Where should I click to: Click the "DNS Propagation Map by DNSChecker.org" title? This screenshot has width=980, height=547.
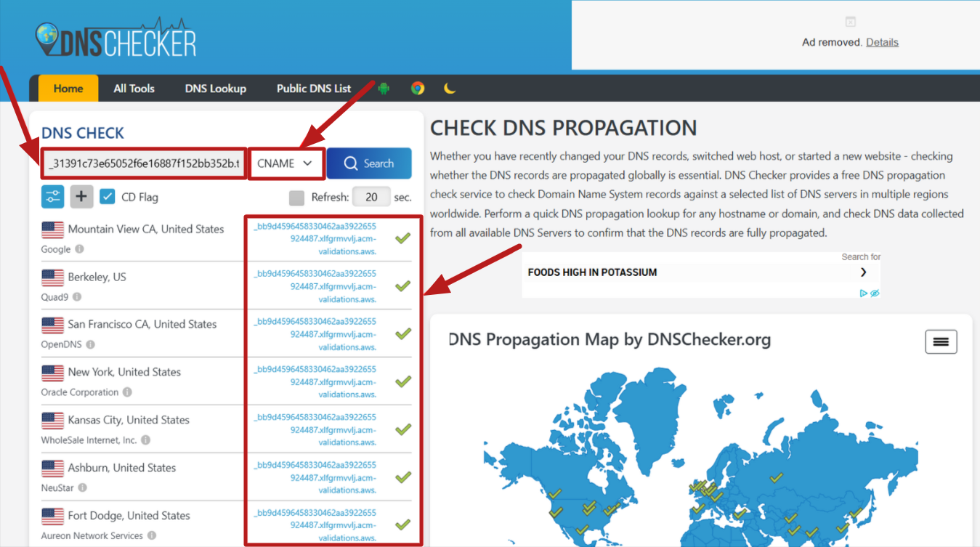pyautogui.click(x=610, y=339)
